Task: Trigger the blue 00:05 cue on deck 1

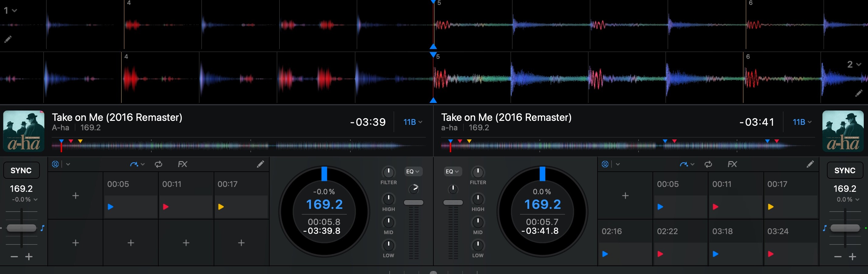Action: click(x=130, y=195)
